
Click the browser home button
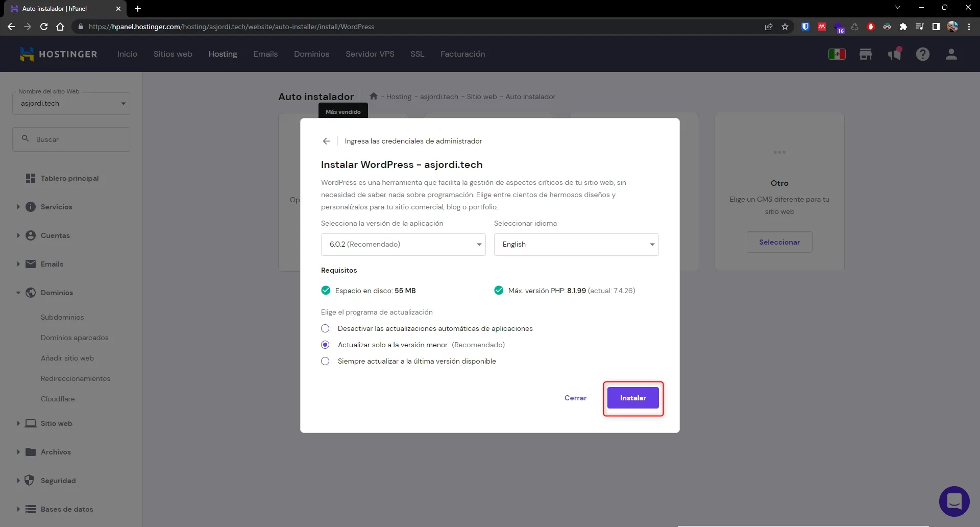click(x=60, y=27)
